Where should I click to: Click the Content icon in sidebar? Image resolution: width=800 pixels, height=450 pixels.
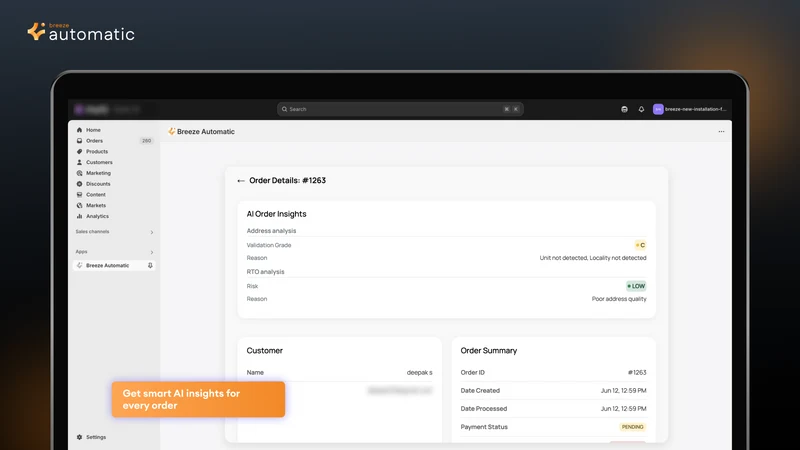tap(80, 194)
